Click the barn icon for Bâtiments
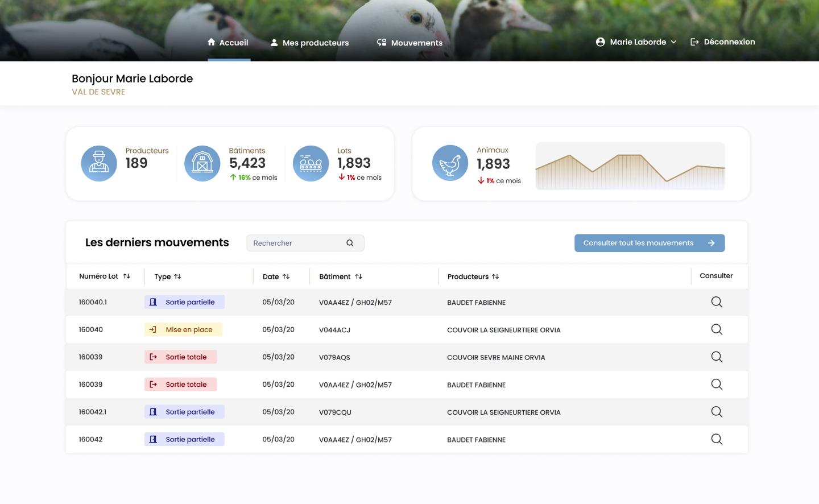 coord(202,163)
